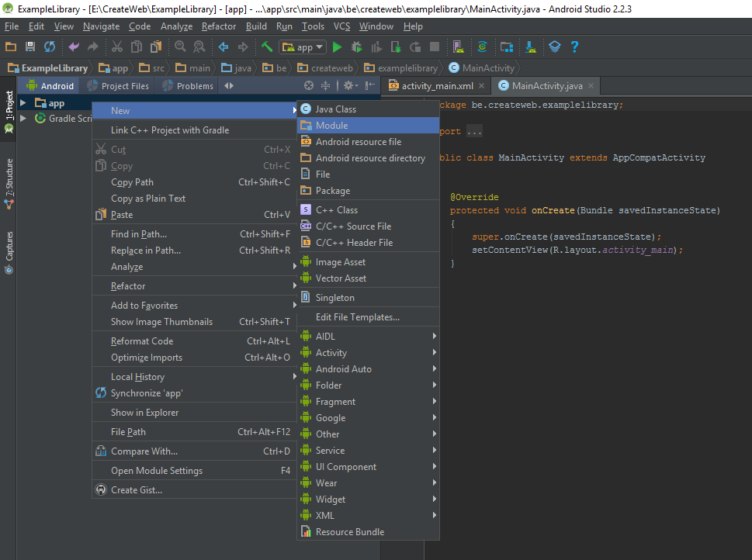Screen dimensions: 752x560
Task: Run the app with the green play icon
Action: tap(338, 47)
